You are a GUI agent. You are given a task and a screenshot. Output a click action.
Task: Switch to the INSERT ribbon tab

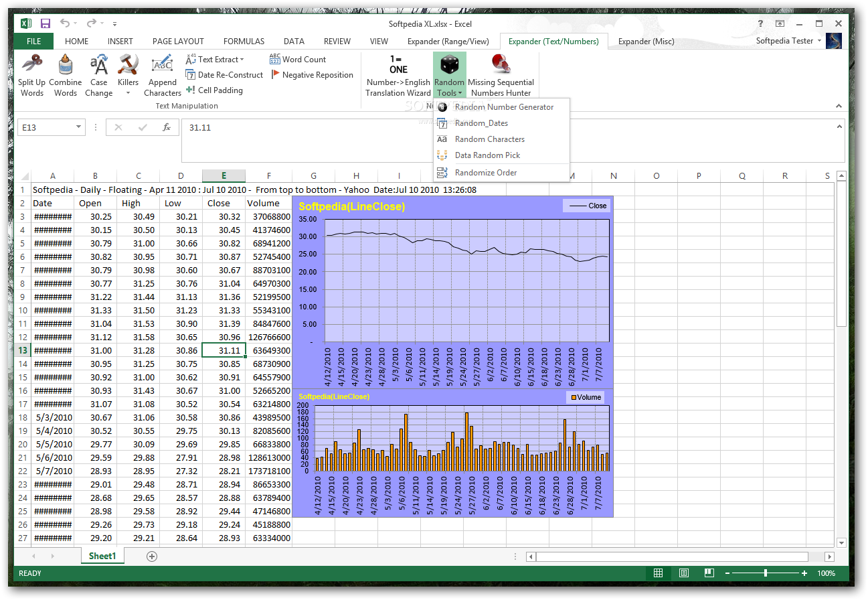pyautogui.click(x=120, y=42)
